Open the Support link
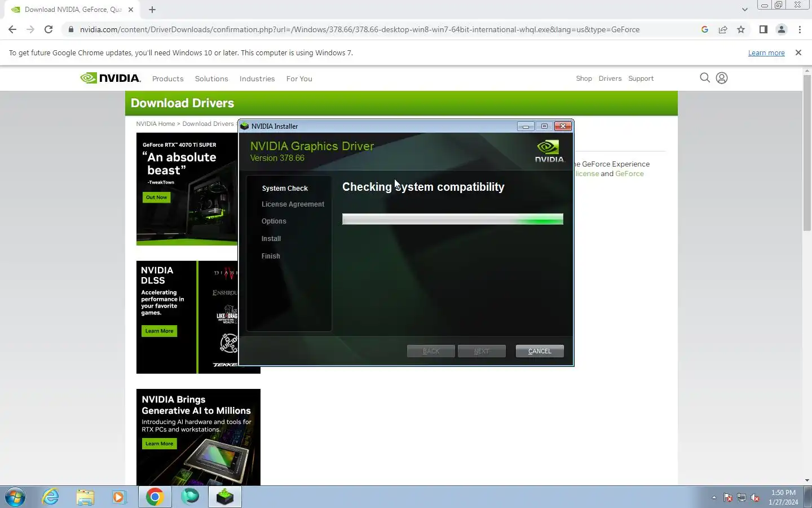Image resolution: width=812 pixels, height=508 pixels. [641, 78]
